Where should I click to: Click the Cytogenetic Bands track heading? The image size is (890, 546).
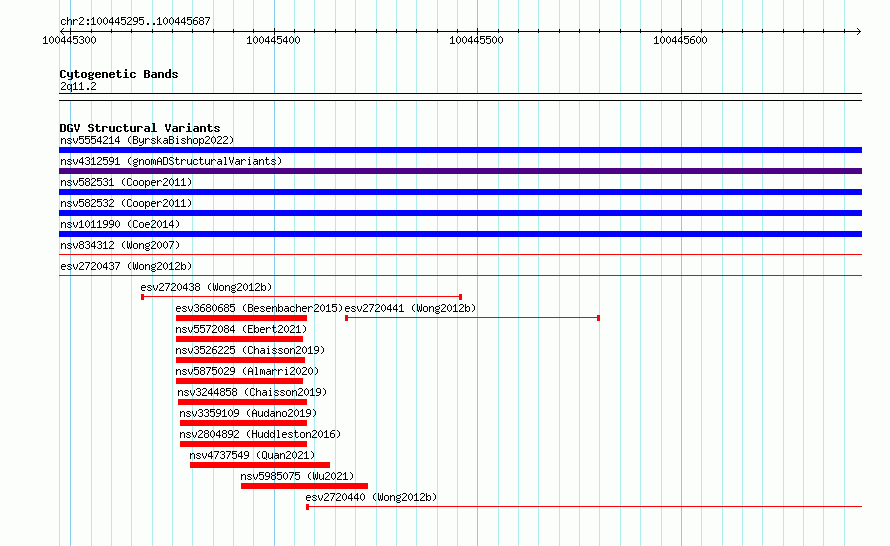(x=119, y=74)
